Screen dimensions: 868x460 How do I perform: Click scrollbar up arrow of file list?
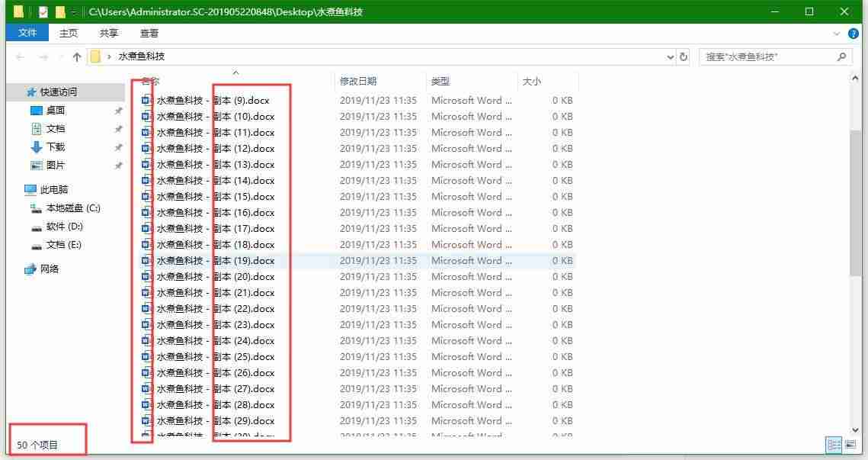coord(855,79)
